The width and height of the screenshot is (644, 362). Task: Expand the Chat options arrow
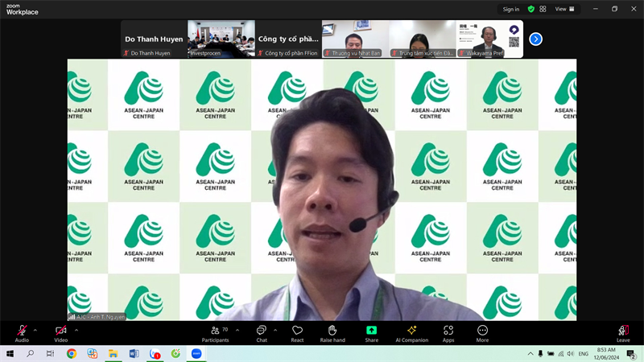click(275, 329)
